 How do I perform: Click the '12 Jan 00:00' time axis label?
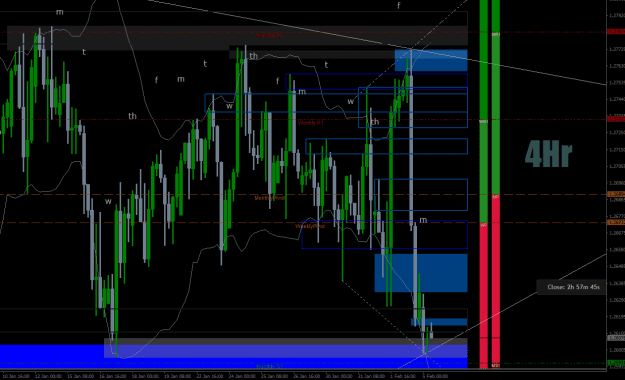pyautogui.click(x=48, y=376)
